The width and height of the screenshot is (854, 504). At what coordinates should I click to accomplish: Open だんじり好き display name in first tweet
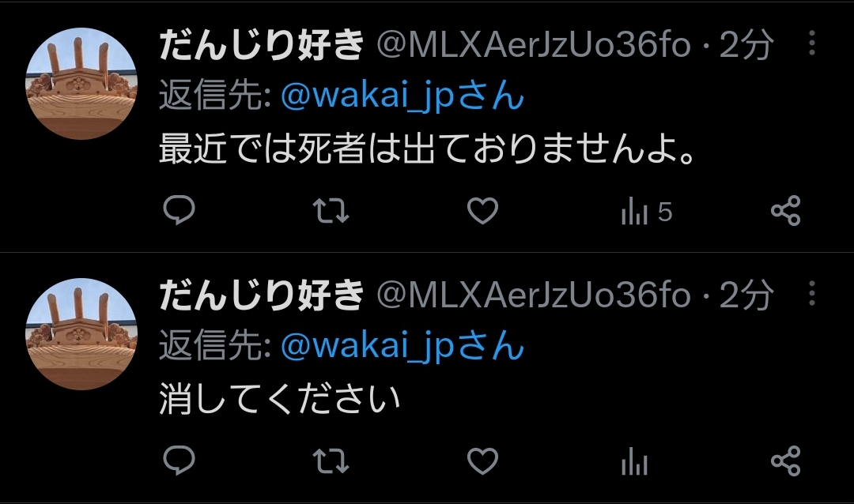(x=262, y=44)
